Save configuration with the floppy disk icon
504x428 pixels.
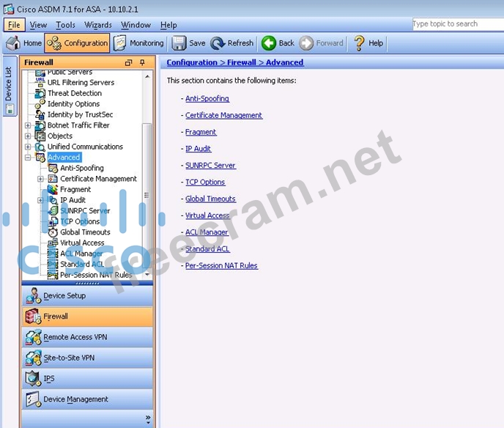[x=179, y=43]
